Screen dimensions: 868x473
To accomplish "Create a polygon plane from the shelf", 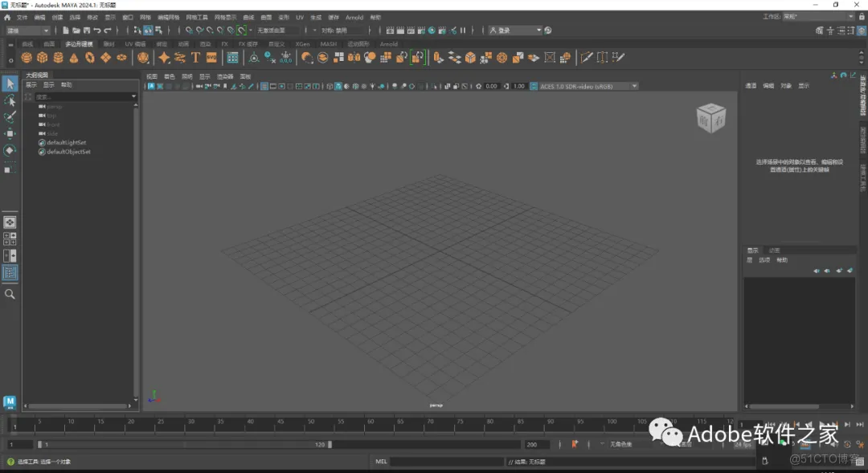I will pyautogui.click(x=105, y=58).
